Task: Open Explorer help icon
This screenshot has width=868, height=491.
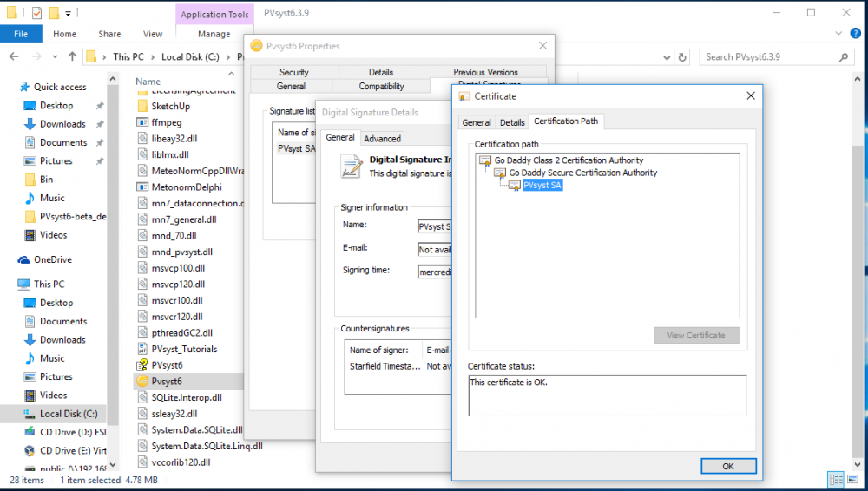Action: 855,34
